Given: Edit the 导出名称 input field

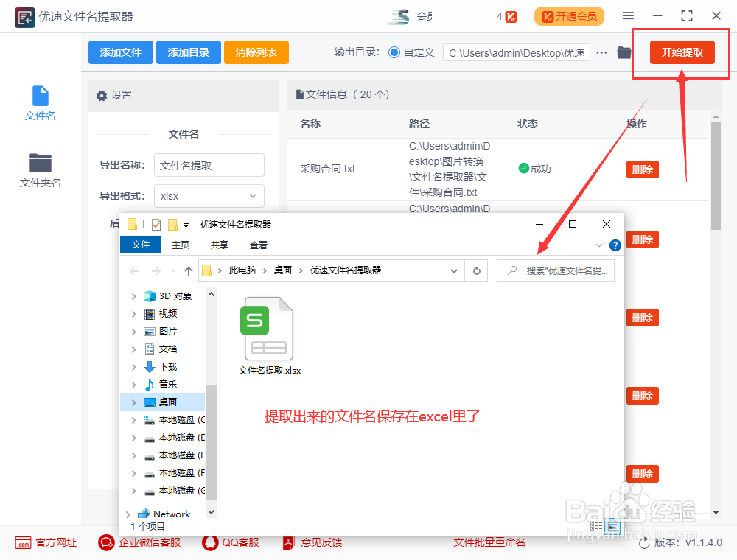Looking at the screenshot, I should [x=209, y=165].
